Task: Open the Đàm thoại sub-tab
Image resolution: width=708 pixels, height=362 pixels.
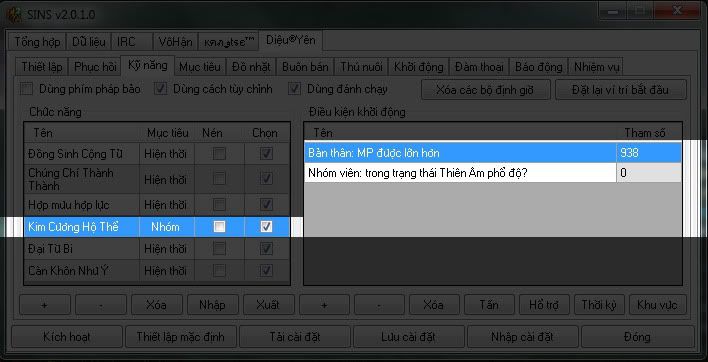Action: pos(479,67)
